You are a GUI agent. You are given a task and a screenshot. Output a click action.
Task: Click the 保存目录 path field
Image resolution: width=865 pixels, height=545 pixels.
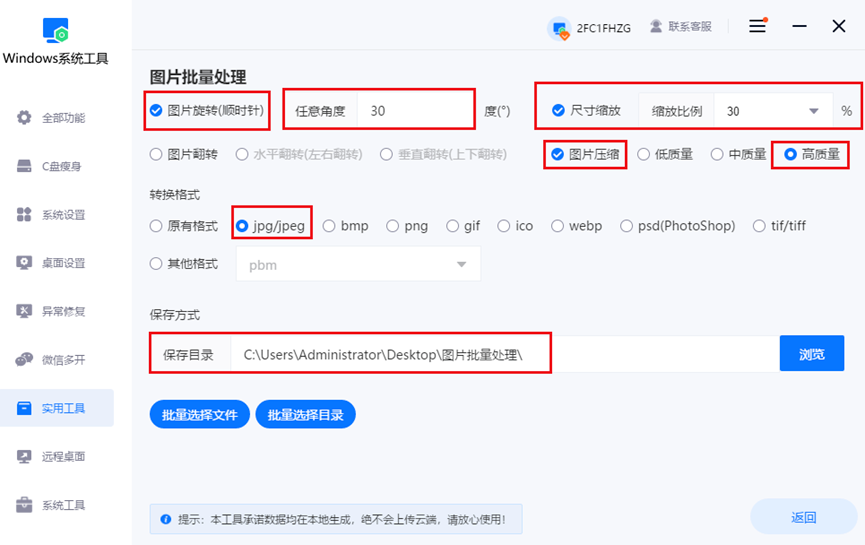pyautogui.click(x=504, y=354)
